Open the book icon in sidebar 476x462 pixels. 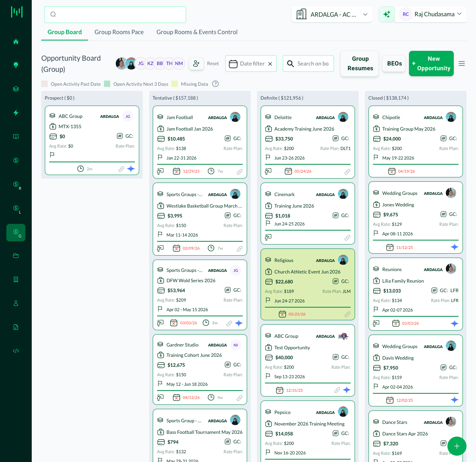(16, 137)
